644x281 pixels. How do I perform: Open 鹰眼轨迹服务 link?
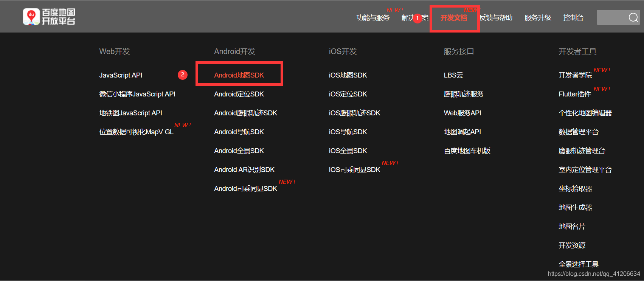pos(464,94)
